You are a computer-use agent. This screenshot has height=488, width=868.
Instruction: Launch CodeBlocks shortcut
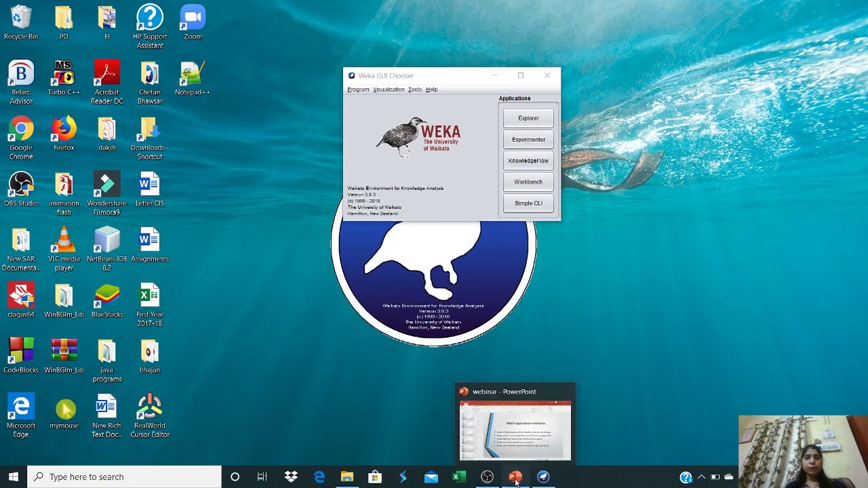coord(21,356)
